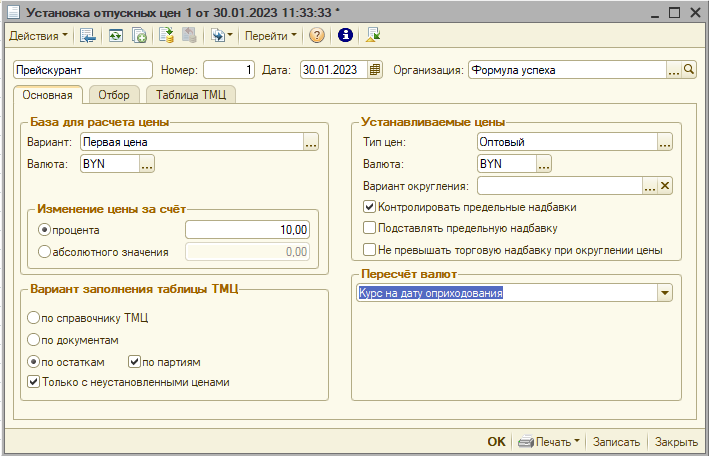
Task: Click the copy document icon with plus
Action: click(x=139, y=35)
